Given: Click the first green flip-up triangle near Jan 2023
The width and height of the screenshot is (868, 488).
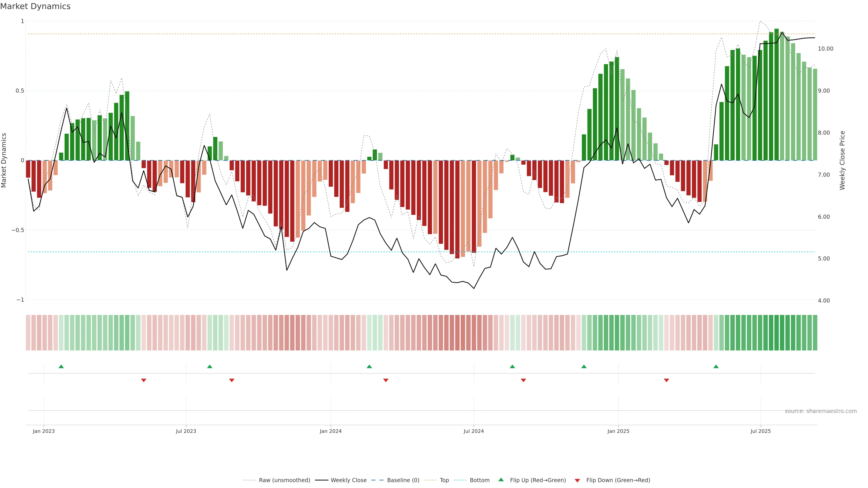Looking at the screenshot, I should click(x=61, y=366).
